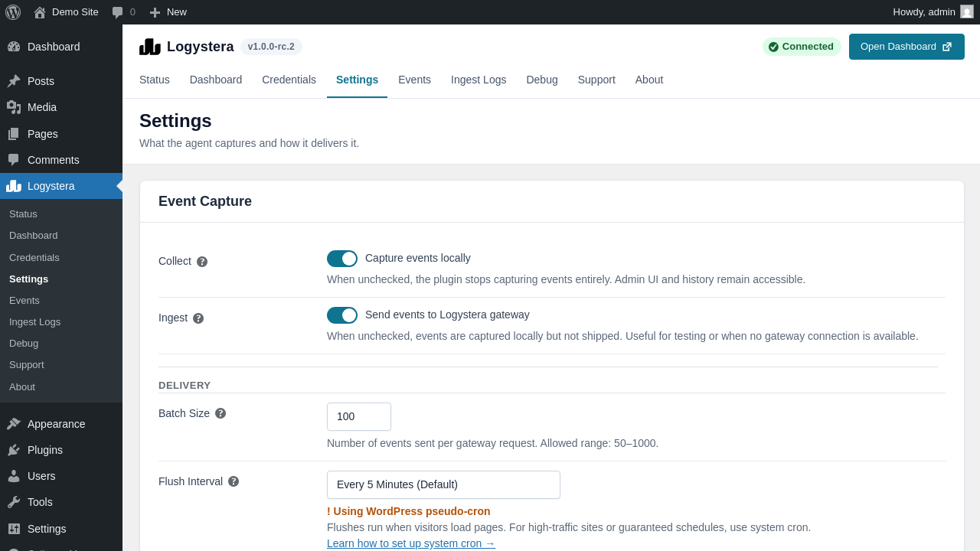Click the help icon beside Batch Size

[x=220, y=413]
